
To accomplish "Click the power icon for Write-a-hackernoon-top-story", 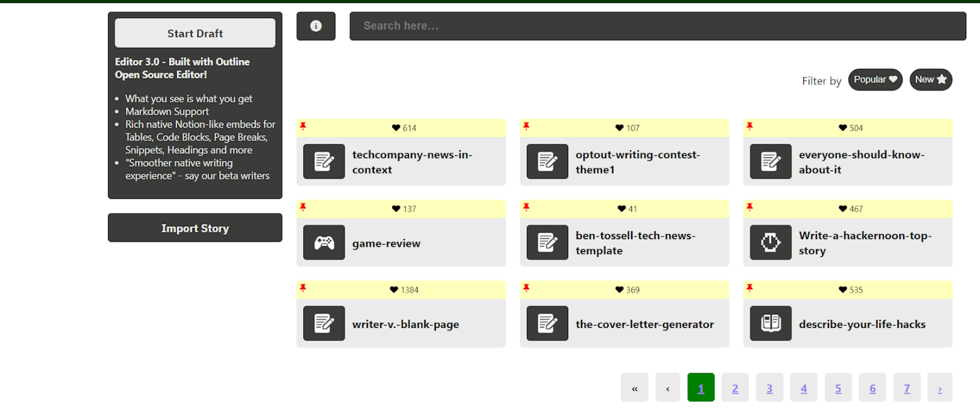I will coord(770,242).
